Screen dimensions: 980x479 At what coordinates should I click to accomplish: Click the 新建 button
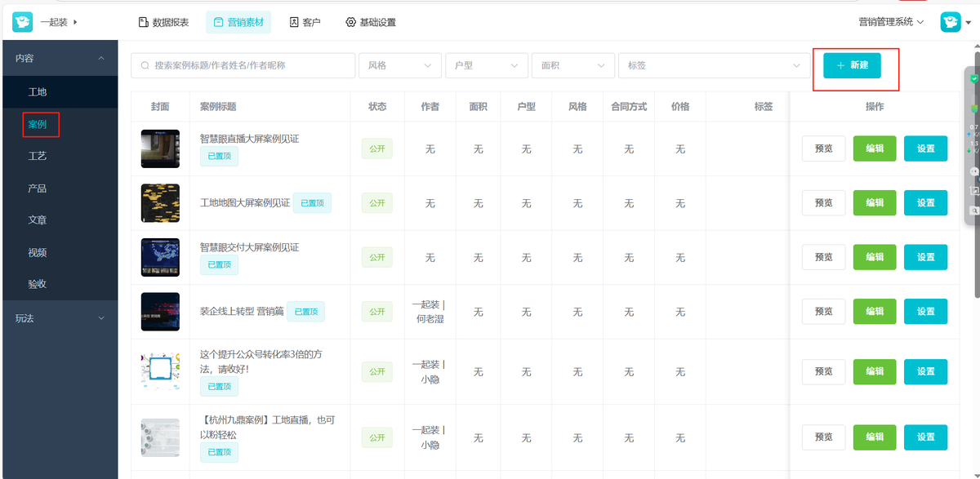pyautogui.click(x=852, y=65)
